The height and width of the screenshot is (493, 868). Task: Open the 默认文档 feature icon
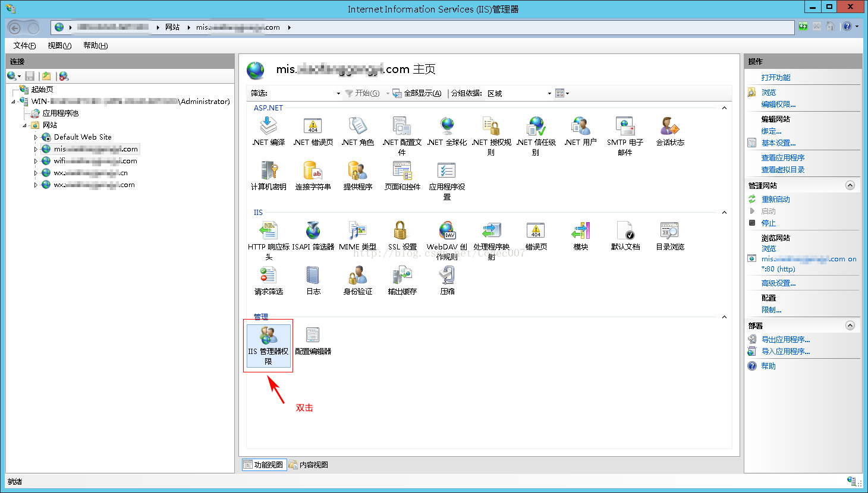tap(625, 231)
